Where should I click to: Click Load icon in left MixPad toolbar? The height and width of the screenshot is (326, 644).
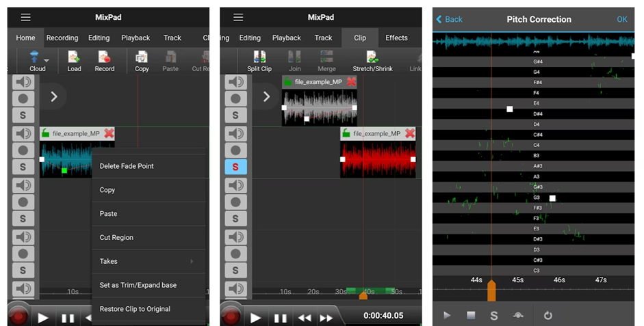[x=74, y=57]
